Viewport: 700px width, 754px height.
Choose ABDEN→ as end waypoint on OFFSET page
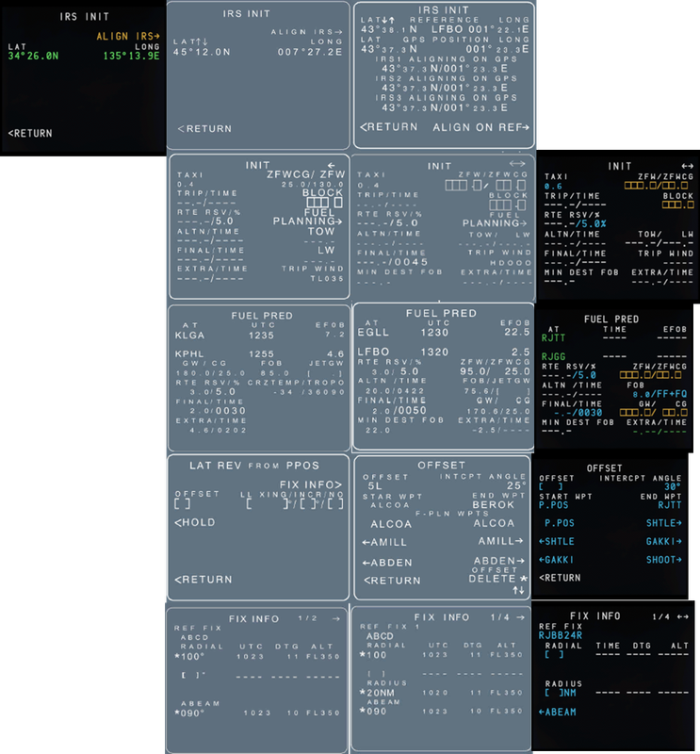498,561
